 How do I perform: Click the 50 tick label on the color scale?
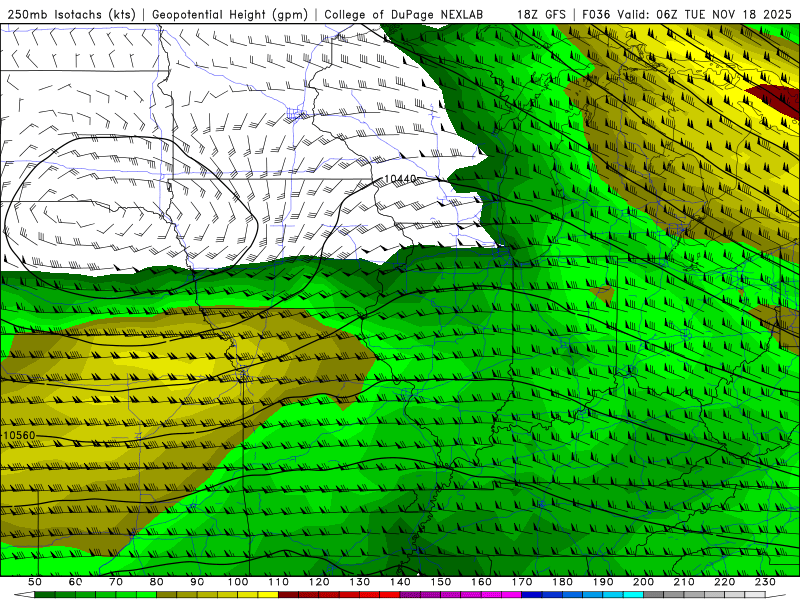pyautogui.click(x=35, y=582)
